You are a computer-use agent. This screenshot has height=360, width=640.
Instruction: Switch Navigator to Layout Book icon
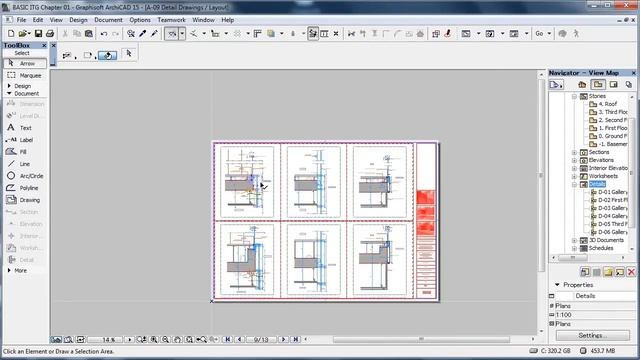click(613, 84)
